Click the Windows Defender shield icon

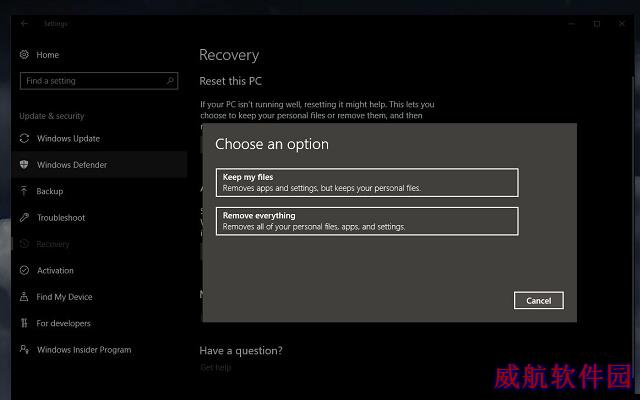click(24, 164)
